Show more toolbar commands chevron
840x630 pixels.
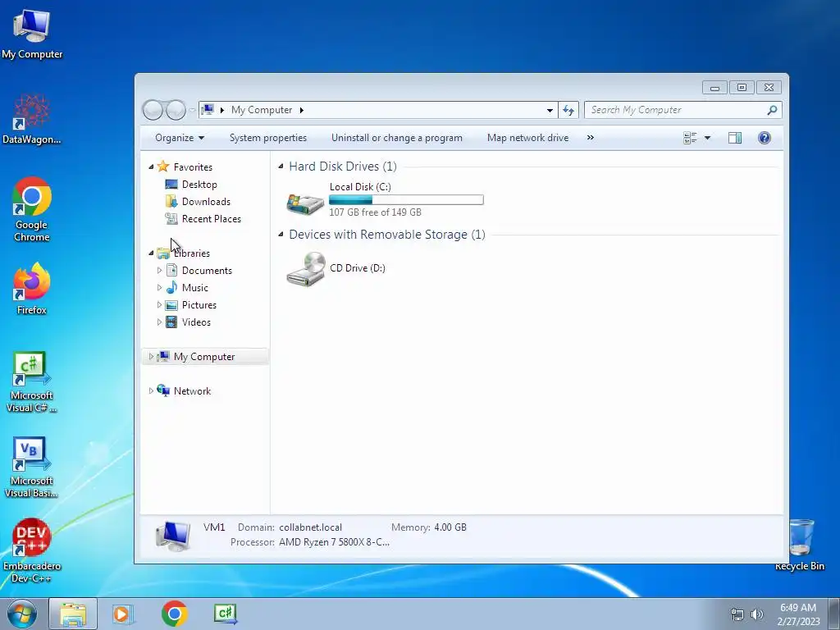[591, 138]
